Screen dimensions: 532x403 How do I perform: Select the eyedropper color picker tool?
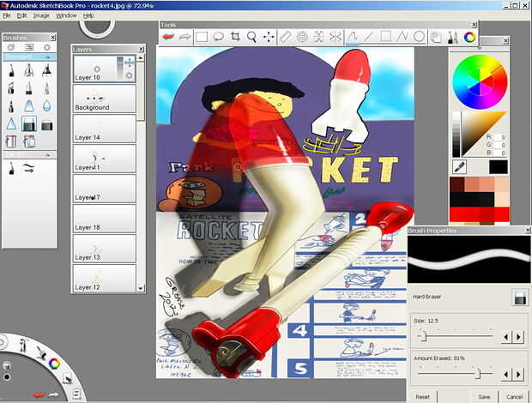460,166
